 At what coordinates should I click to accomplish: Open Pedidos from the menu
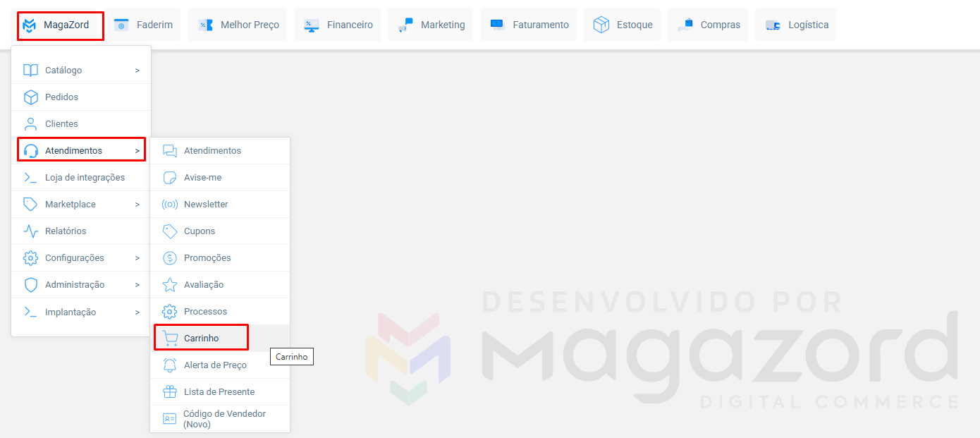[81, 97]
